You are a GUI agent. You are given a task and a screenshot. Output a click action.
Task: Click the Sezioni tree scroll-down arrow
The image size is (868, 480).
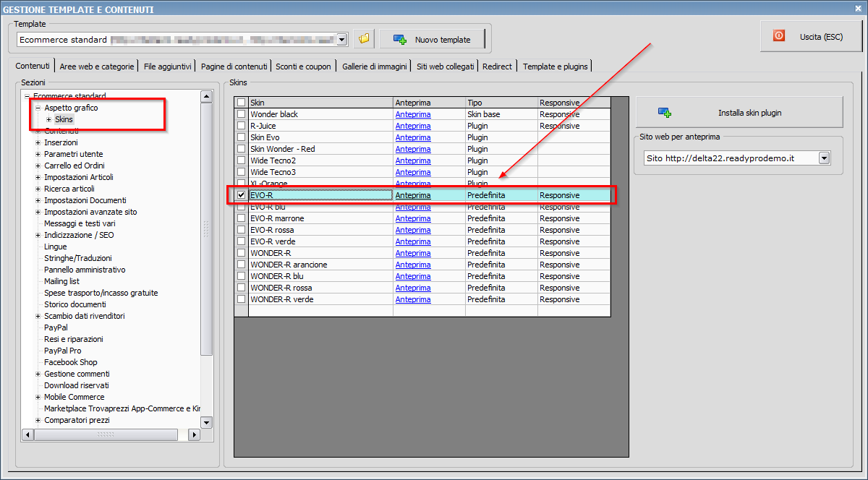click(206, 422)
